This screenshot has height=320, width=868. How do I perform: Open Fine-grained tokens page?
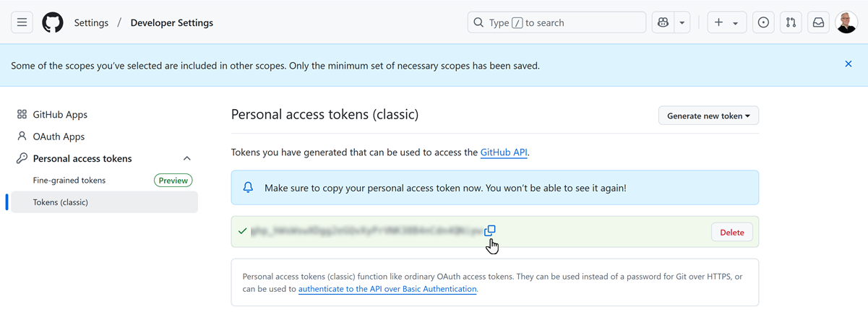click(69, 180)
